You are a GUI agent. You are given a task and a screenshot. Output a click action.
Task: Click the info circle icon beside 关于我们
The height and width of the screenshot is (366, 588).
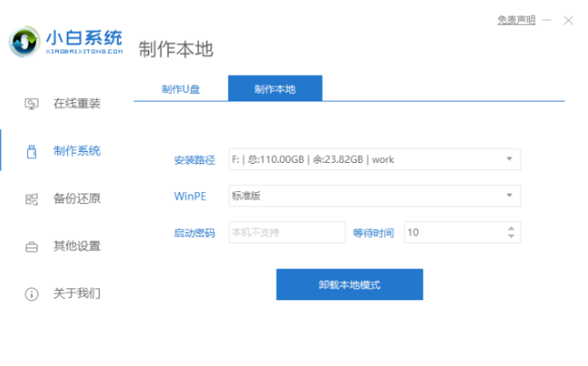(x=32, y=293)
